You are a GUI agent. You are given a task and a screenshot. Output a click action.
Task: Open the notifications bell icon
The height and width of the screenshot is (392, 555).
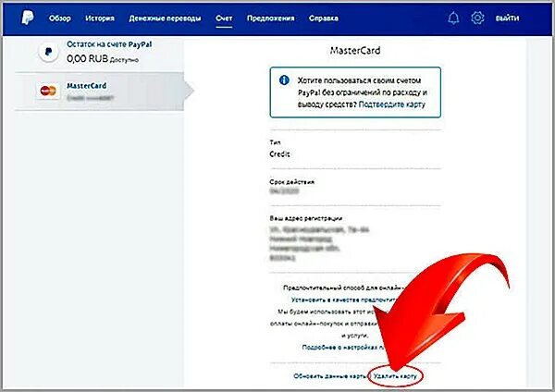point(453,18)
